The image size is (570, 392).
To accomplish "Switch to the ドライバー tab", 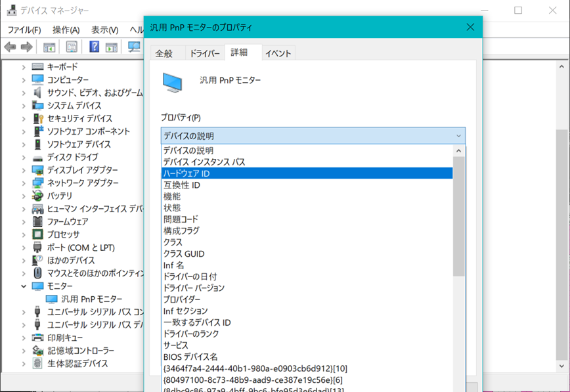I will click(x=204, y=53).
